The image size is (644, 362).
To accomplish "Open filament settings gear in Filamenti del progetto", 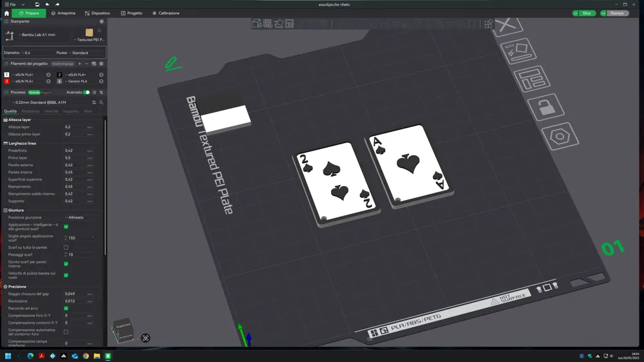I will click(x=101, y=64).
